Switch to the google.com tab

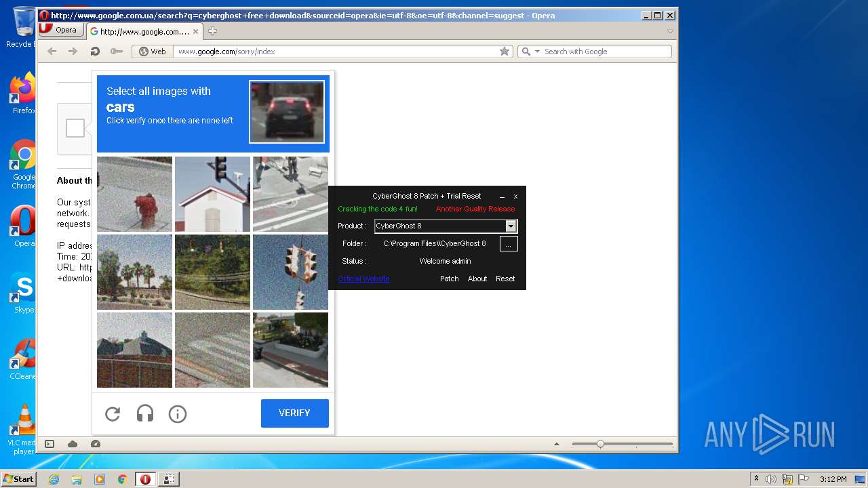[144, 31]
